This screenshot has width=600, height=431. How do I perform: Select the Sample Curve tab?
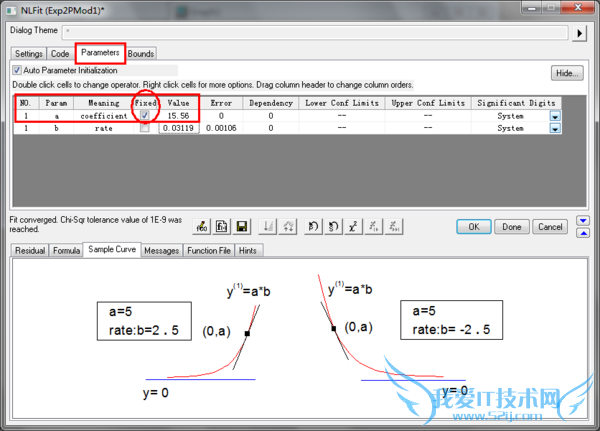point(112,249)
